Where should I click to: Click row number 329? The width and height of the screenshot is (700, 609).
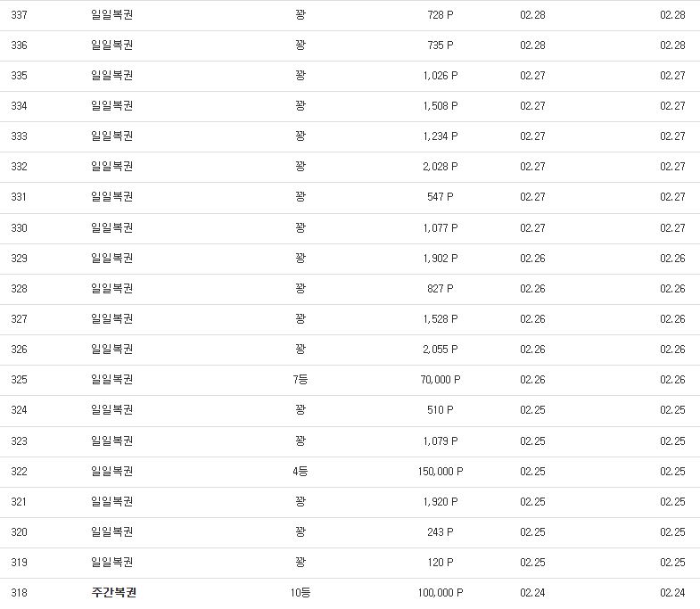click(x=19, y=258)
